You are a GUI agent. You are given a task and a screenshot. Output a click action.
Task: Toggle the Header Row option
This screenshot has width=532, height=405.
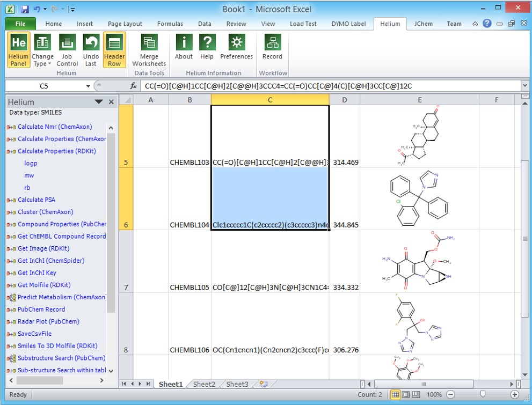click(x=114, y=50)
